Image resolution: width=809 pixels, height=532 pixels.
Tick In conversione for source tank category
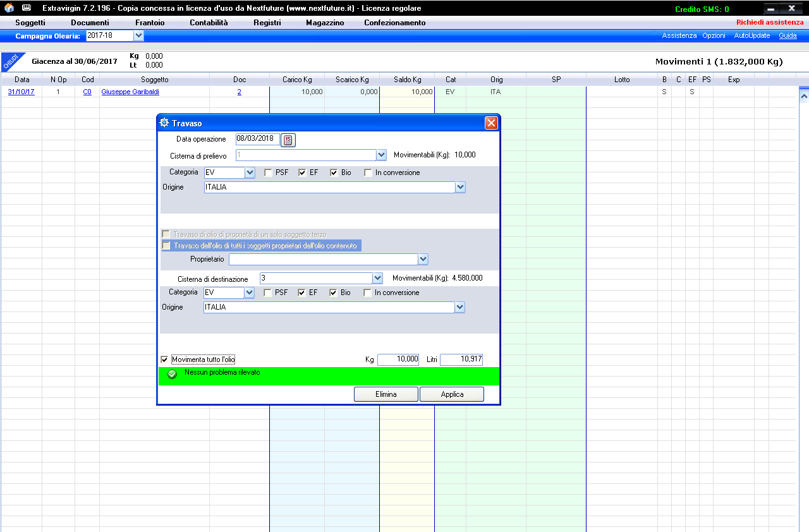[368, 172]
